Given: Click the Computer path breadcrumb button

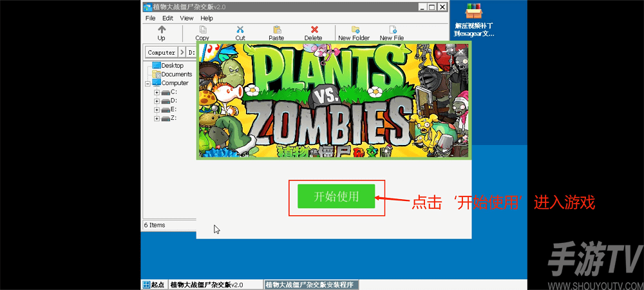Looking at the screenshot, I should pyautogui.click(x=162, y=53).
